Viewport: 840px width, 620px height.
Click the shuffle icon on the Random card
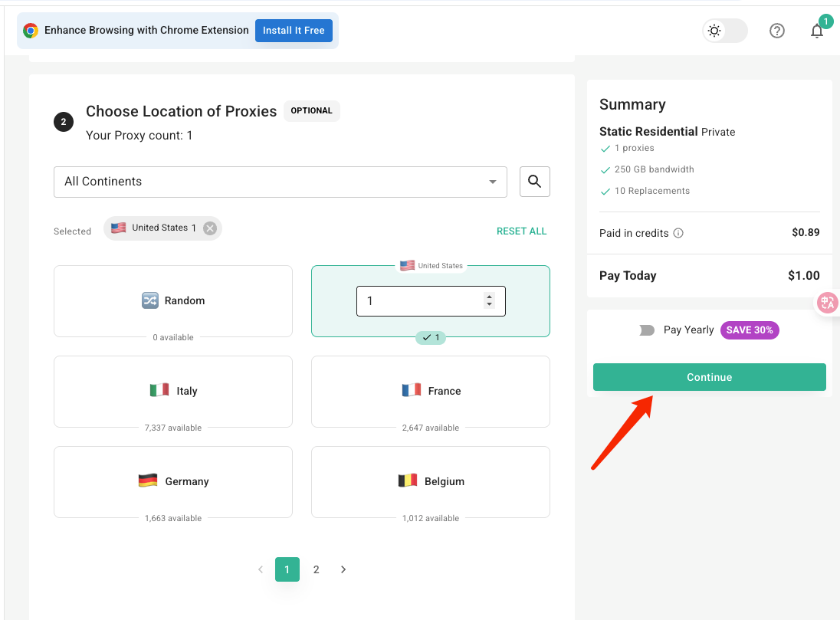pos(150,300)
